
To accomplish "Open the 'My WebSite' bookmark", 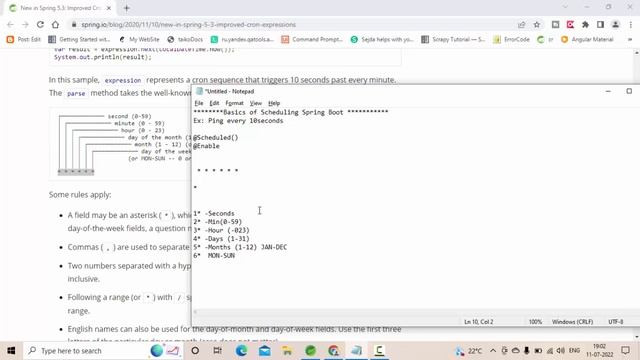I will 139,39.
